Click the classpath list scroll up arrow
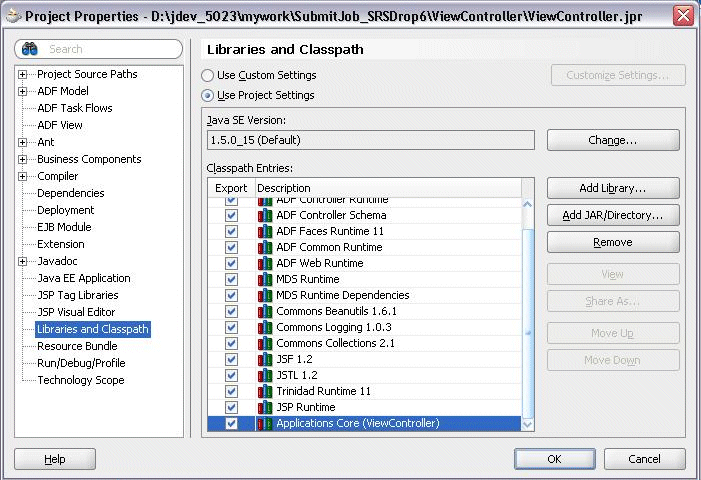The image size is (701, 480). [528, 204]
